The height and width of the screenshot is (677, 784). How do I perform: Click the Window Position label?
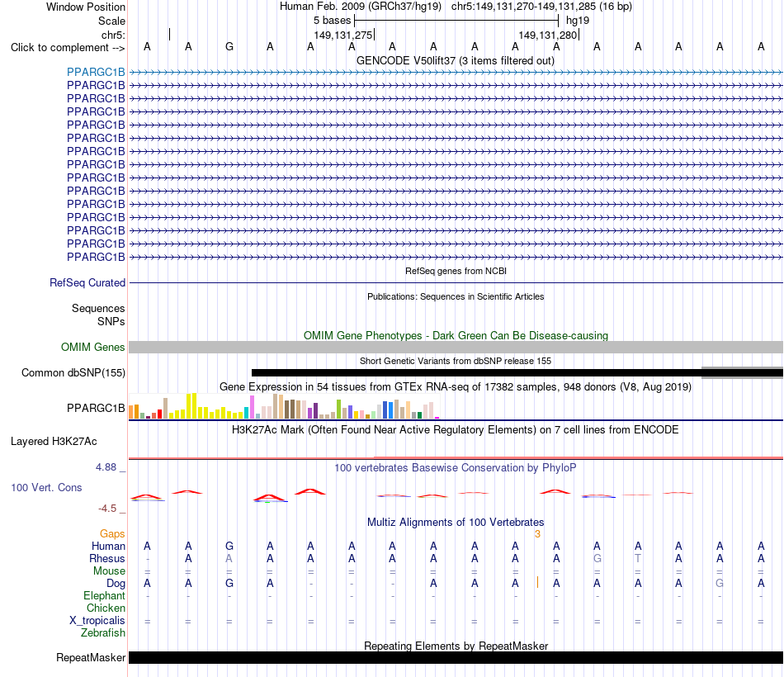point(86,7)
